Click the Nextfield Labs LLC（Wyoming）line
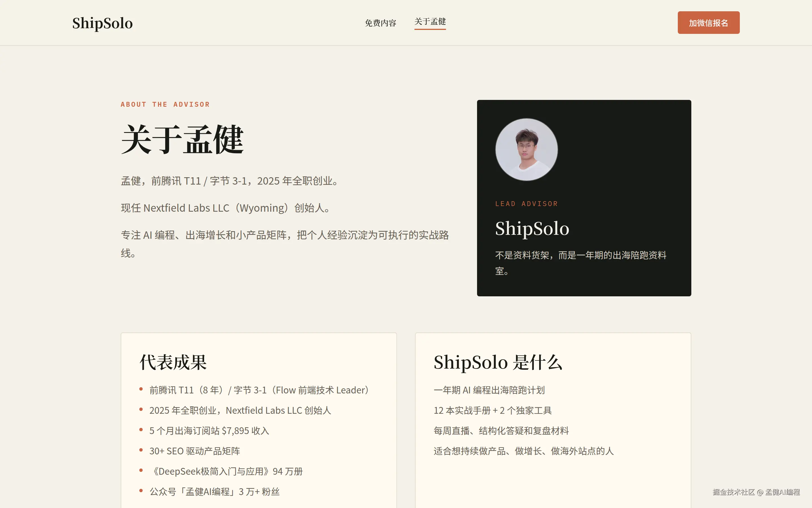The image size is (812, 508). tap(226, 208)
